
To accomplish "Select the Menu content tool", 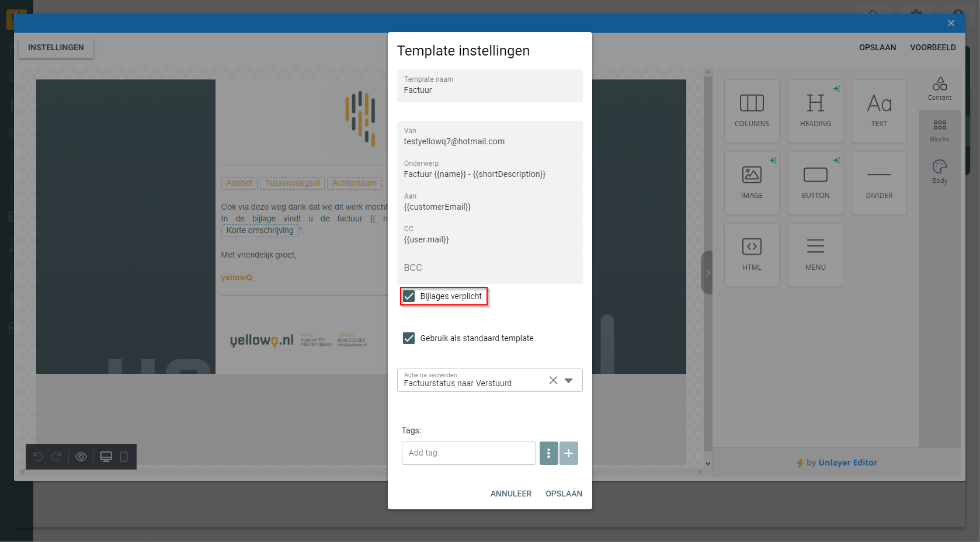I will click(815, 255).
